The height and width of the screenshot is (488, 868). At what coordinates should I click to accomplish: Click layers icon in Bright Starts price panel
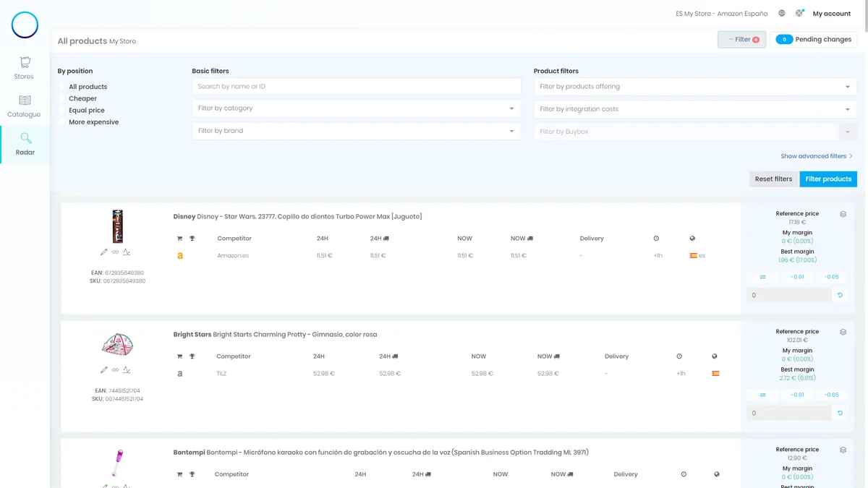843,332
